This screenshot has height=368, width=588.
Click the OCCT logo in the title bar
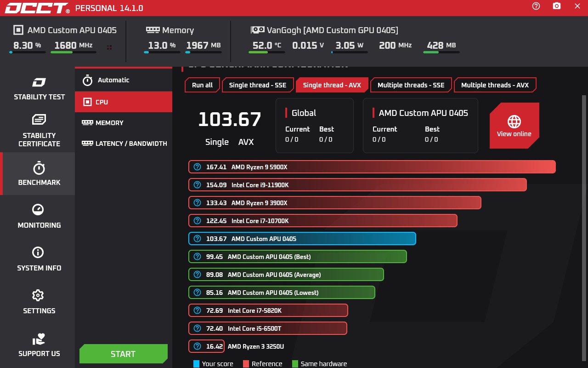point(37,8)
